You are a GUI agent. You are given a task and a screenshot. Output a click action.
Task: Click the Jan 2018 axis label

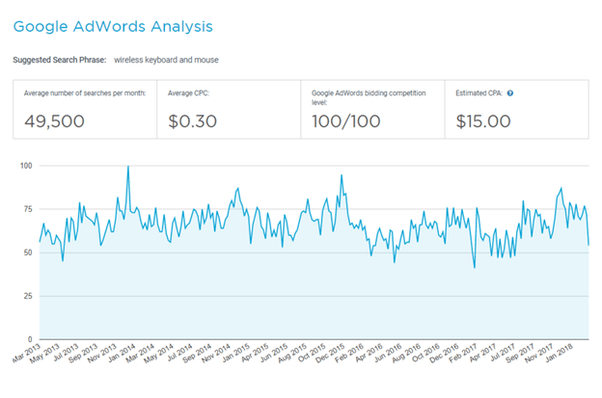559,352
